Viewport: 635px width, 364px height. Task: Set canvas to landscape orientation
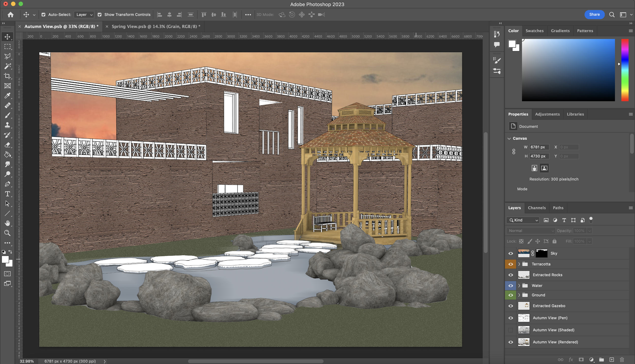pyautogui.click(x=544, y=168)
